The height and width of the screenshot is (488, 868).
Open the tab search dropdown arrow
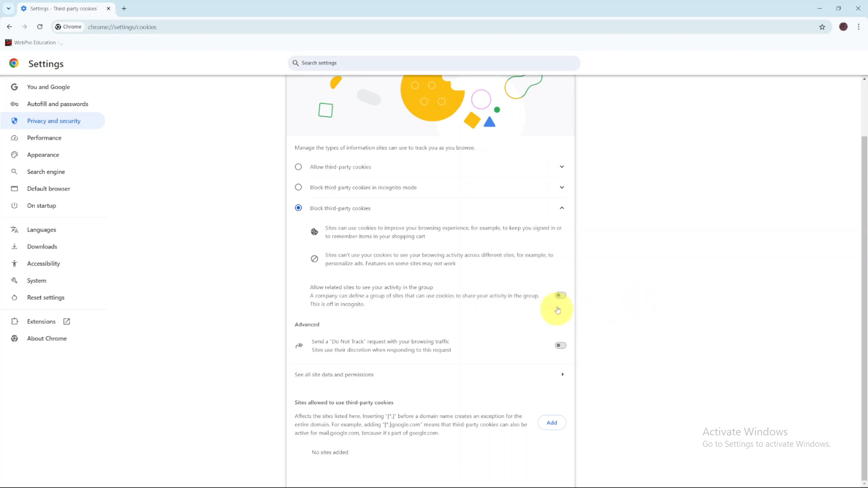click(x=9, y=9)
